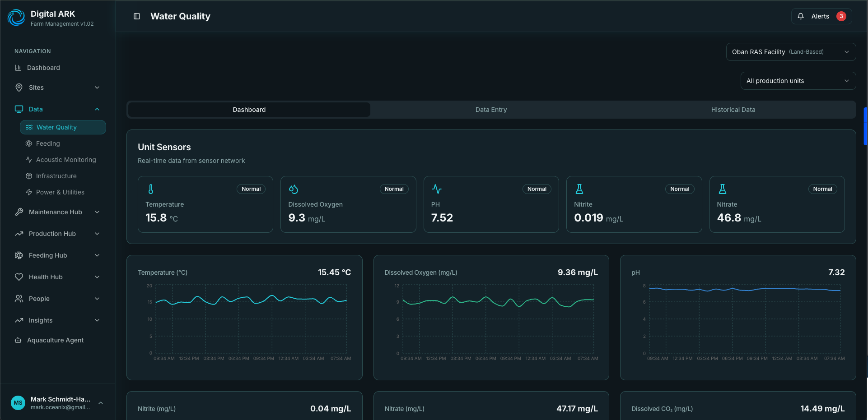Image resolution: width=868 pixels, height=420 pixels.
Task: Switch to the Historical Data tab
Action: coord(733,110)
